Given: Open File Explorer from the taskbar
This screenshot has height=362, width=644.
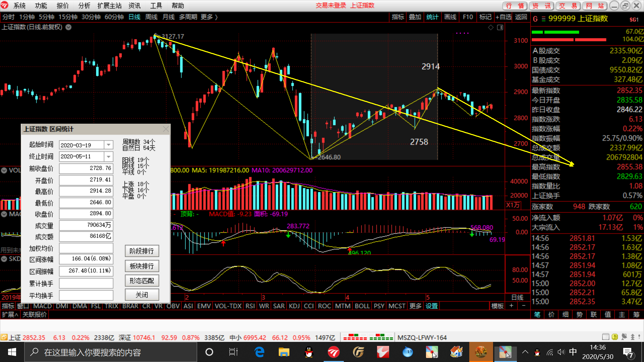Looking at the screenshot, I should 284,352.
